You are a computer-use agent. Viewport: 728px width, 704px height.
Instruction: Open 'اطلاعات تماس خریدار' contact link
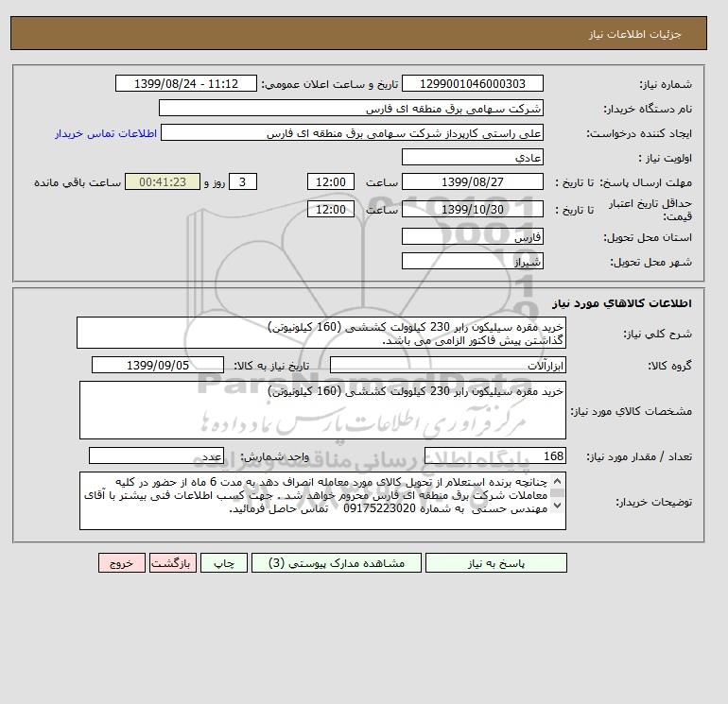(x=105, y=133)
